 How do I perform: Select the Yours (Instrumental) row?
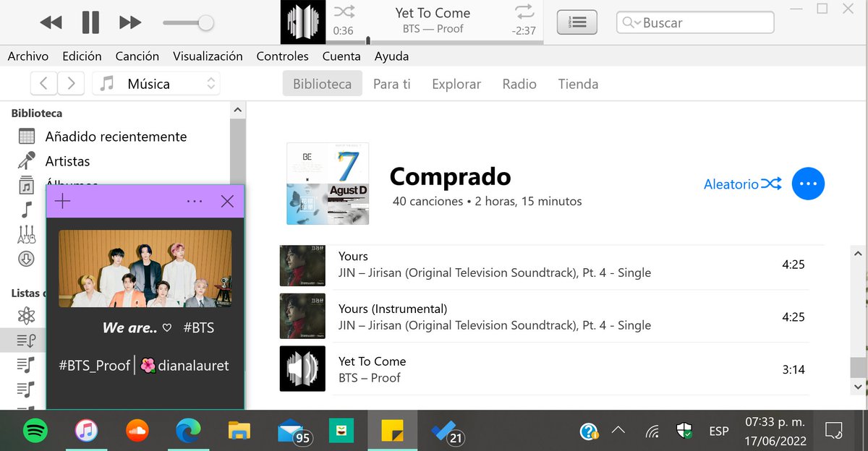click(544, 317)
